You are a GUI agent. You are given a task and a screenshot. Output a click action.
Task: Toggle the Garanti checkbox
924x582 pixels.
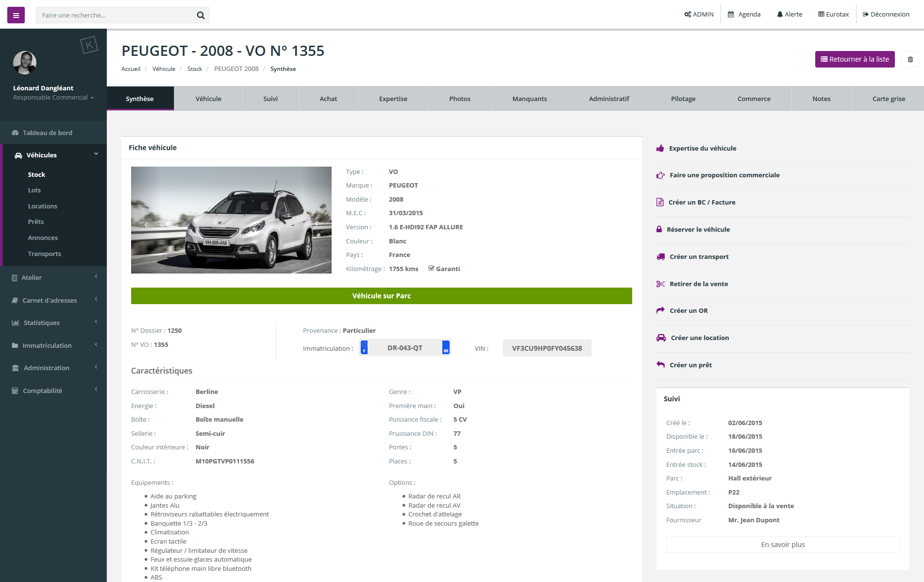tap(431, 268)
